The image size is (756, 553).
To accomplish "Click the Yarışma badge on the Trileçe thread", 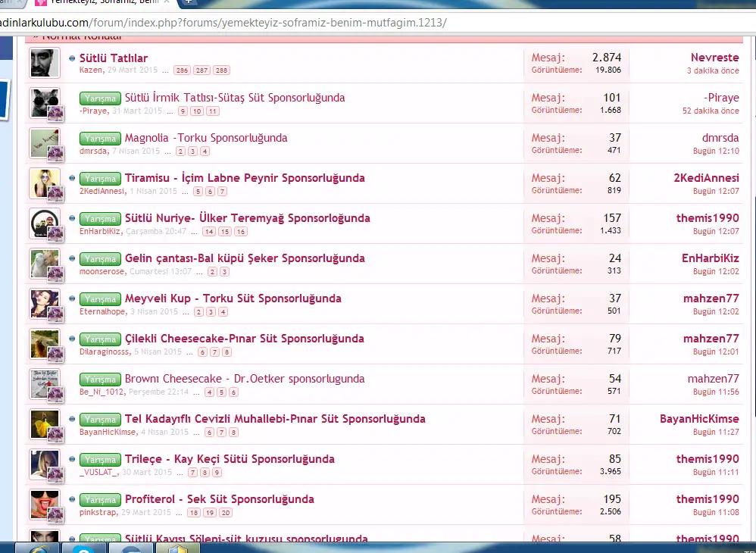I will pos(100,460).
